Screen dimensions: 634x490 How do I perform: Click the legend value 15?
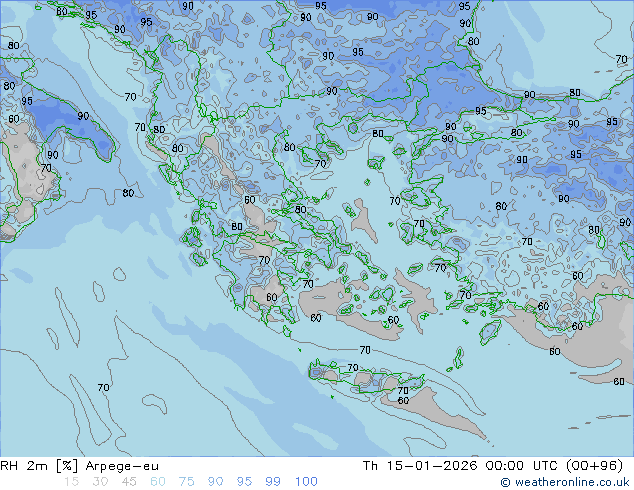[x=71, y=482]
